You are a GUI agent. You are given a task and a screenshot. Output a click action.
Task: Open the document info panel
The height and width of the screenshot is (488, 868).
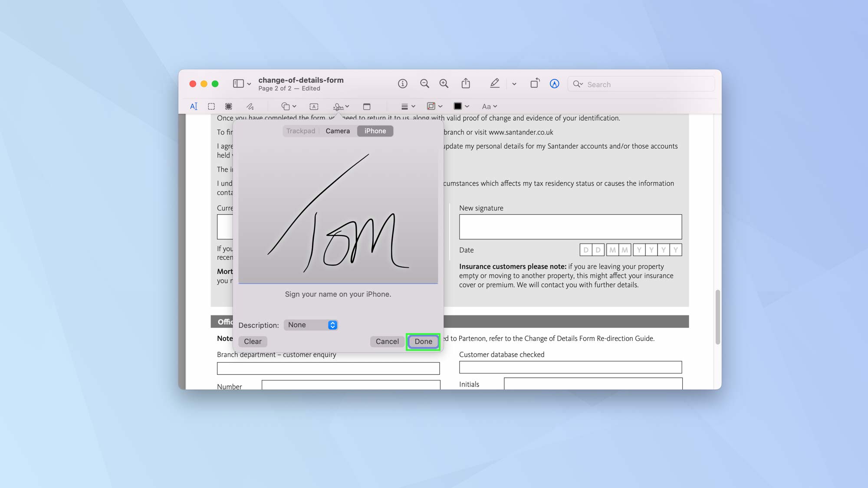pyautogui.click(x=402, y=84)
